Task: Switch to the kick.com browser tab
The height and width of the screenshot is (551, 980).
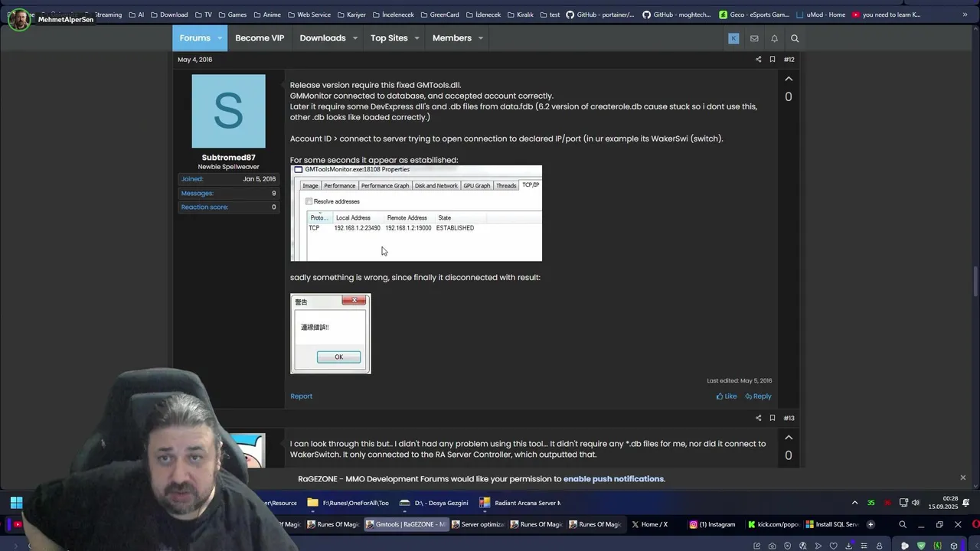Action: click(773, 524)
